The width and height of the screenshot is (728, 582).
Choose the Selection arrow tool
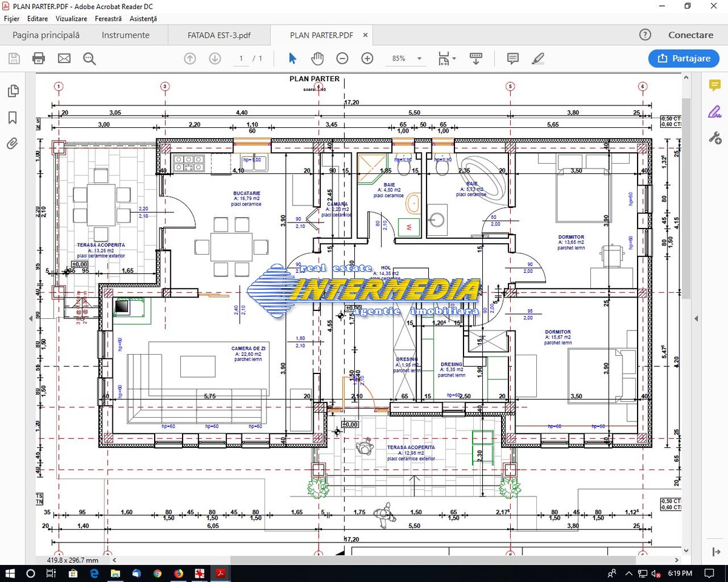pyautogui.click(x=292, y=58)
